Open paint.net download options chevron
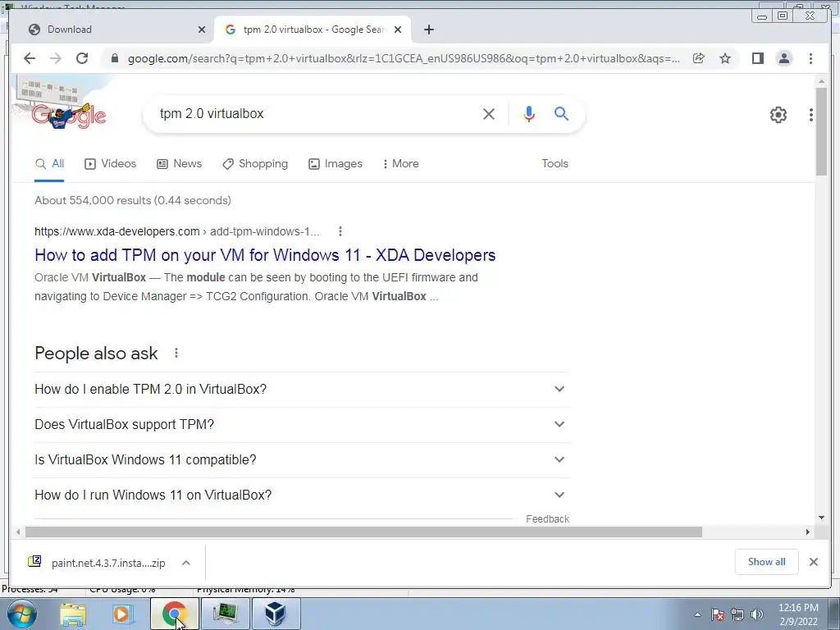 pyautogui.click(x=186, y=563)
